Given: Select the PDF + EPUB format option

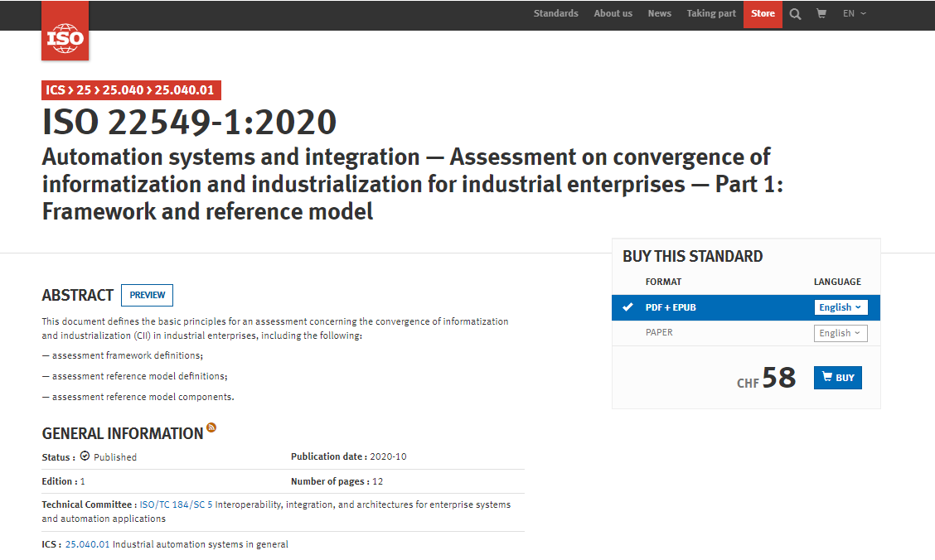Looking at the screenshot, I should [671, 307].
